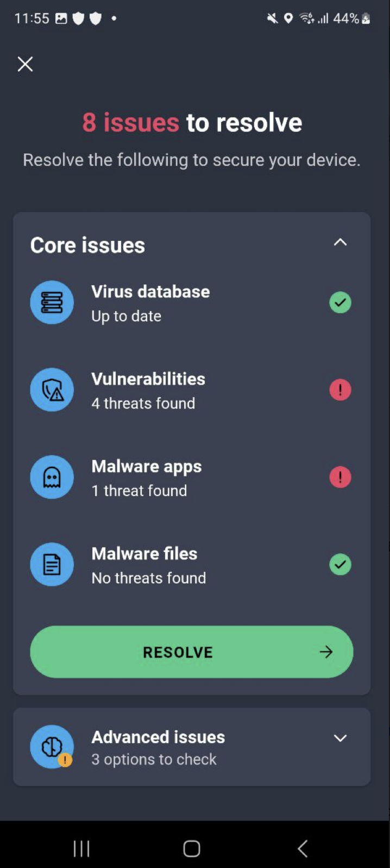The image size is (390, 868).
Task: Tap the Vulnerabilities shield warning icon
Action: tap(52, 390)
